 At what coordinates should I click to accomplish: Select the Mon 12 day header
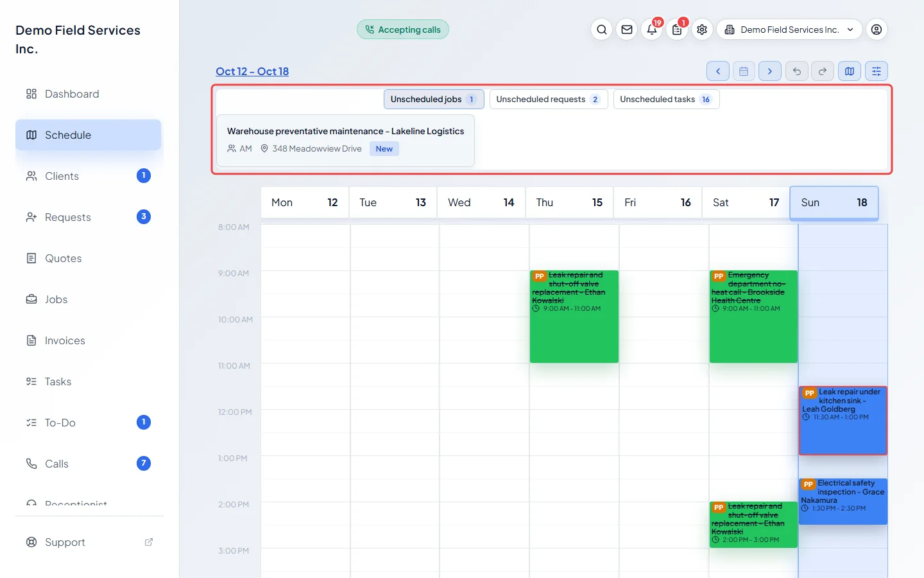click(305, 203)
